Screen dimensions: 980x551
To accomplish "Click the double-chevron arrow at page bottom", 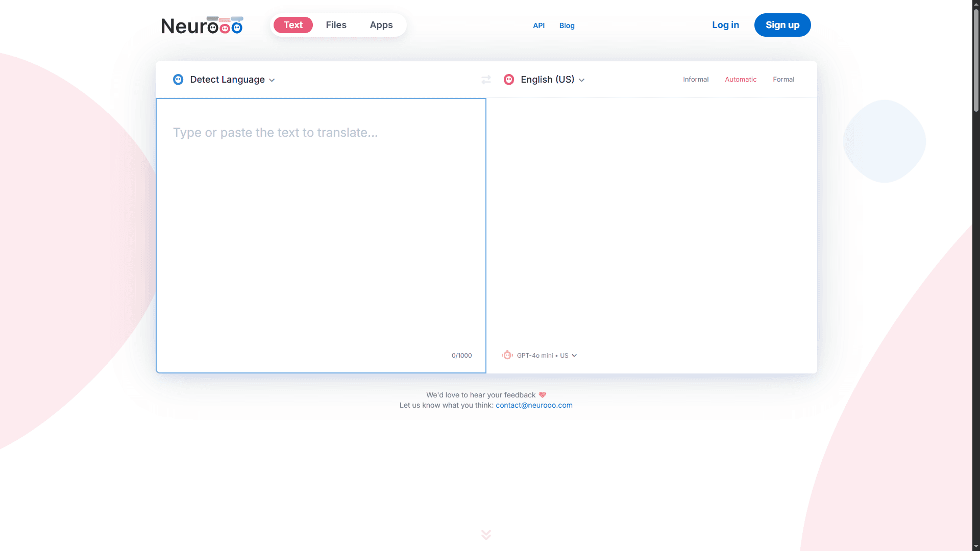I will point(486,535).
